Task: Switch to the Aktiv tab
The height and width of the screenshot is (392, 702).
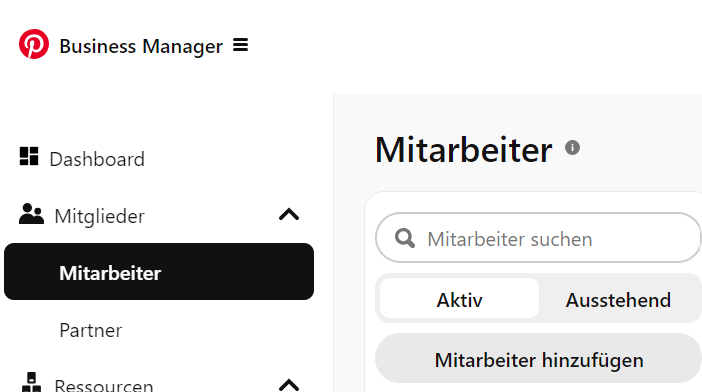Action: pyautogui.click(x=459, y=298)
